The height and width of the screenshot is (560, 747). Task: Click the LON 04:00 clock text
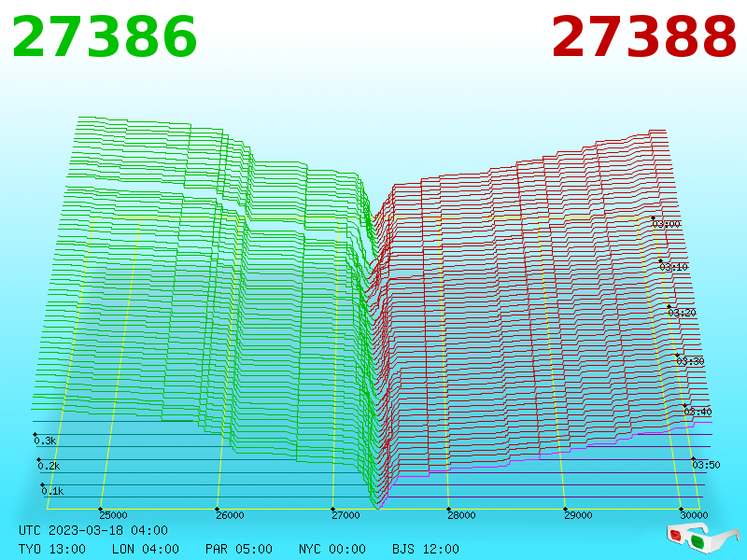146,549
